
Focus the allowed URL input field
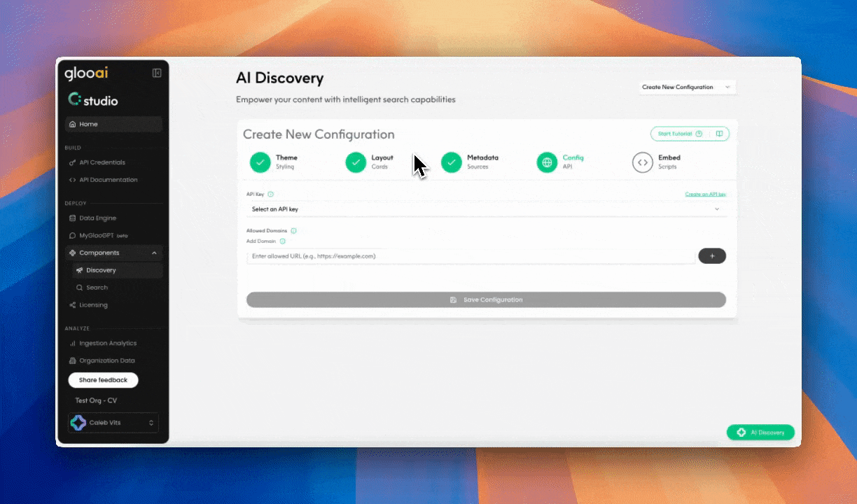click(x=471, y=256)
